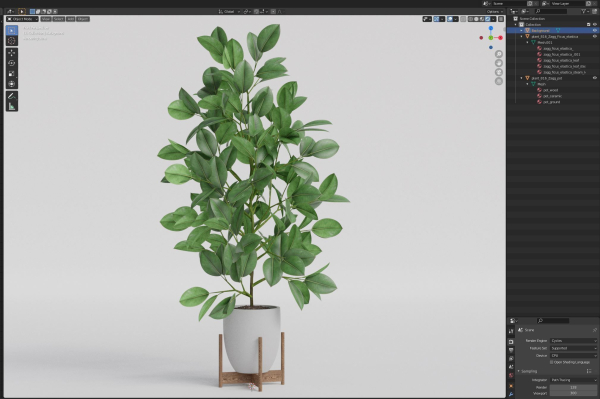Open the View menu in viewport header

(46, 19)
